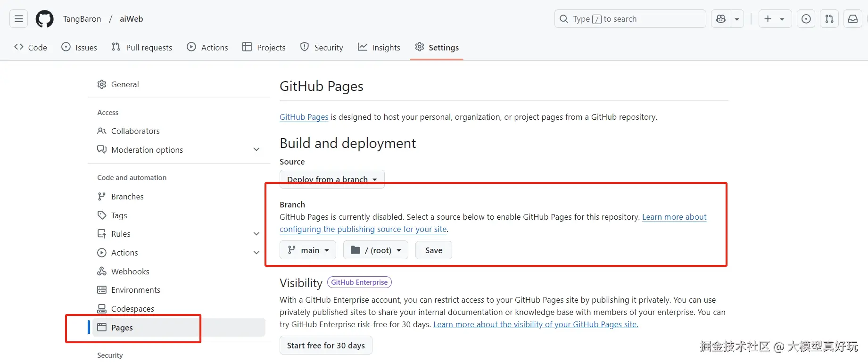Select the Settings tab

tap(437, 47)
